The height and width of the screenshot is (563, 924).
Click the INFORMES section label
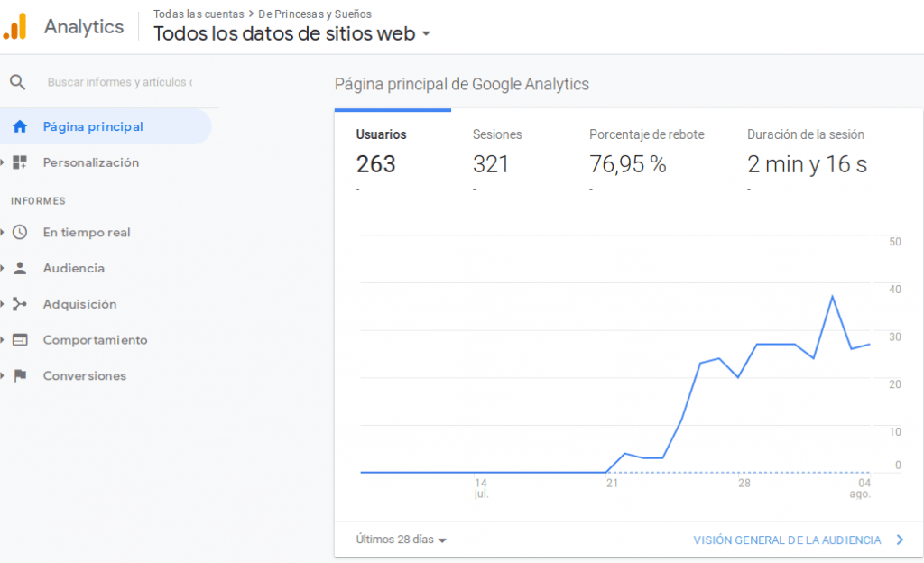38,201
